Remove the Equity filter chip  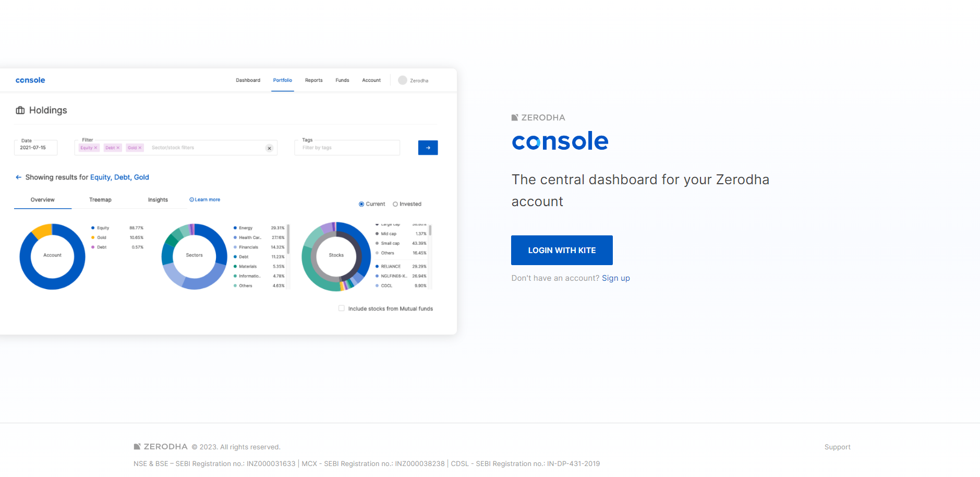(x=95, y=148)
